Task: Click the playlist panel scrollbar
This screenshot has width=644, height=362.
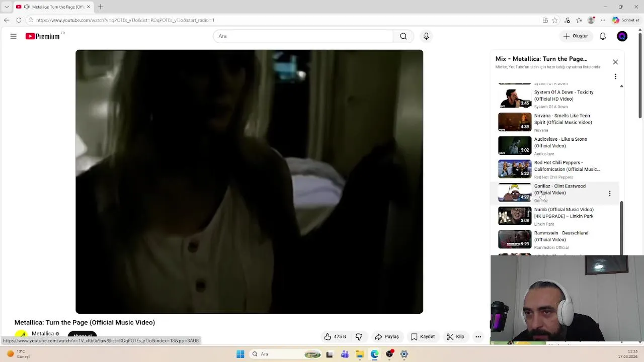Action: (622, 228)
